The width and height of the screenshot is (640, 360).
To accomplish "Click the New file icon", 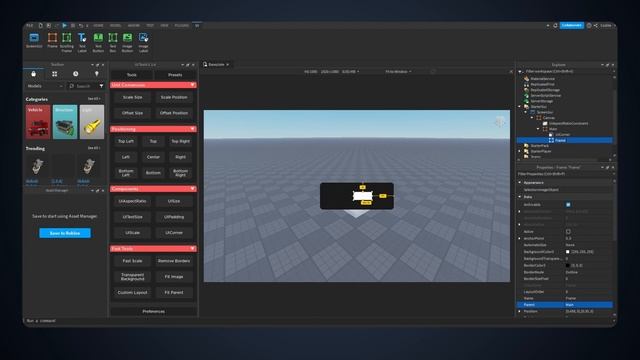I will [40, 25].
